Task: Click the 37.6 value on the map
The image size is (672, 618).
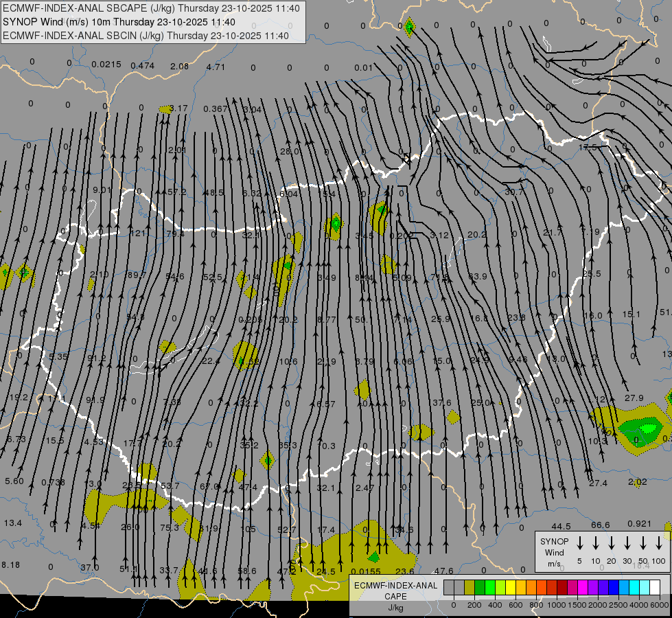Action: click(x=442, y=402)
